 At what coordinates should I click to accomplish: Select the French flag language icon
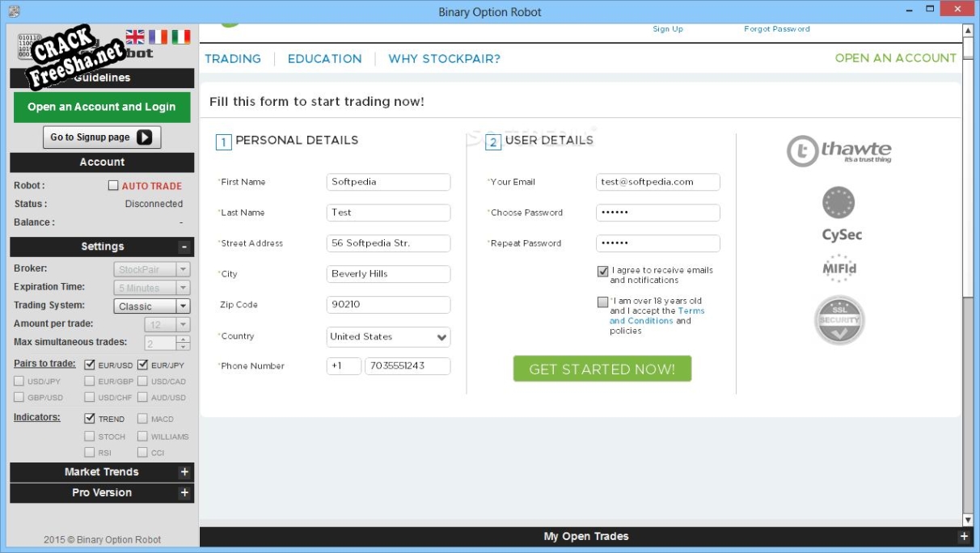(x=158, y=36)
